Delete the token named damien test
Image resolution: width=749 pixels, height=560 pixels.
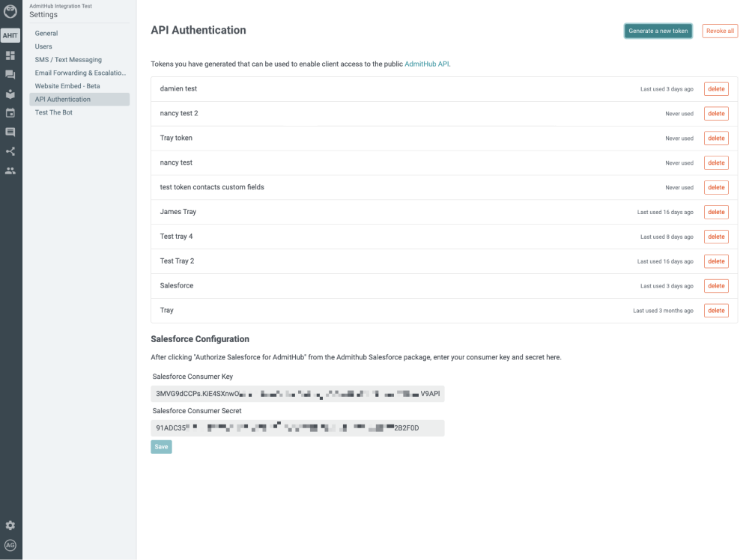coord(715,88)
